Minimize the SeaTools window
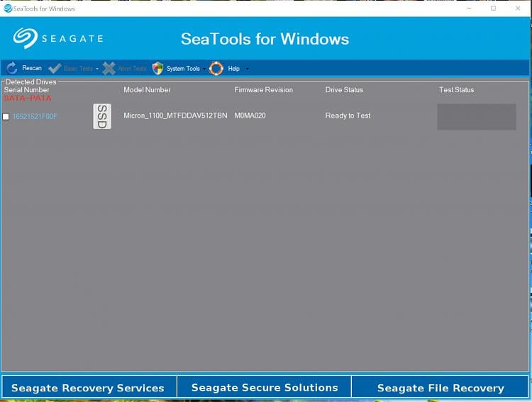Image resolution: width=532 pixels, height=402 pixels. 469,8
